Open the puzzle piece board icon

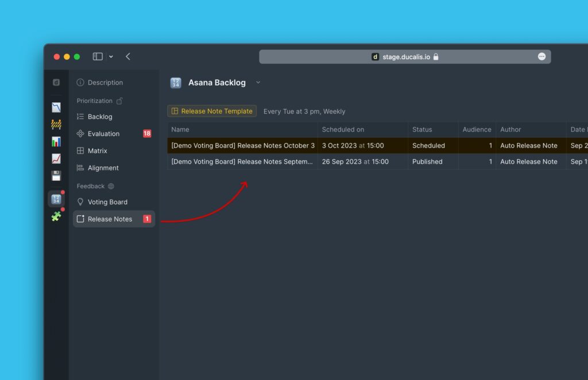(x=56, y=216)
